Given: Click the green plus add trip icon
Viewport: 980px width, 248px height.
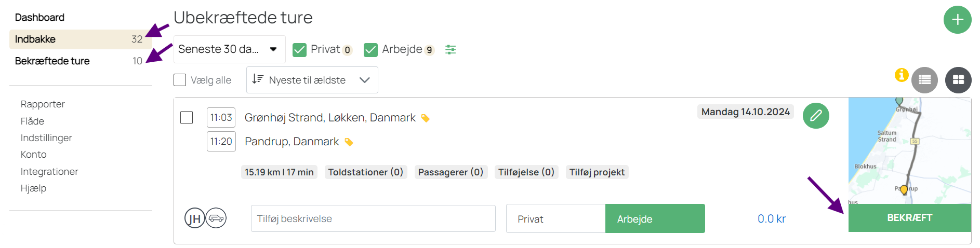Looking at the screenshot, I should (x=957, y=20).
